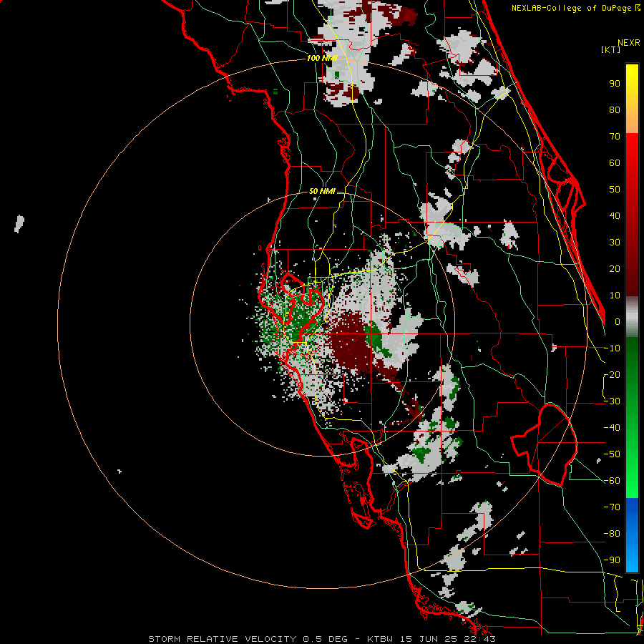This screenshot has height=644, width=644.
Task: Select the positive 40 legend value
Action: pos(615,215)
